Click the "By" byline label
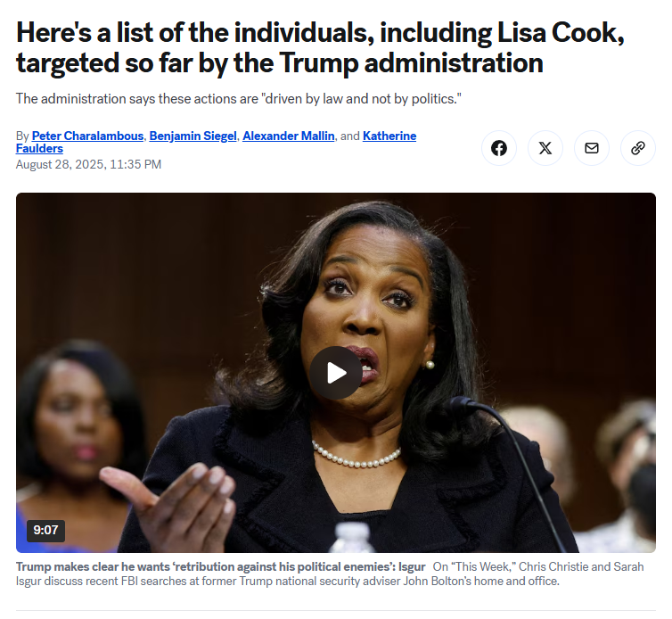Screen dimensions: 672x619 (22, 136)
